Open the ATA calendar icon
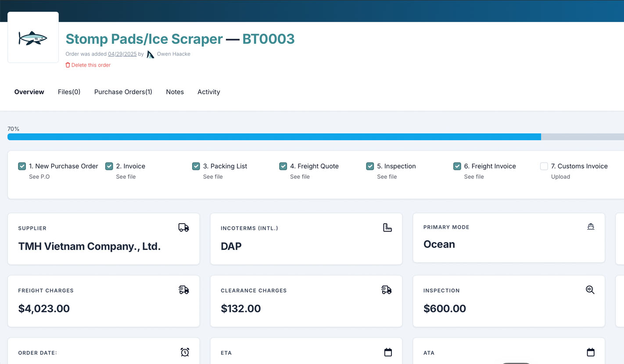Screen dimensions: 624x364 [x=591, y=352]
